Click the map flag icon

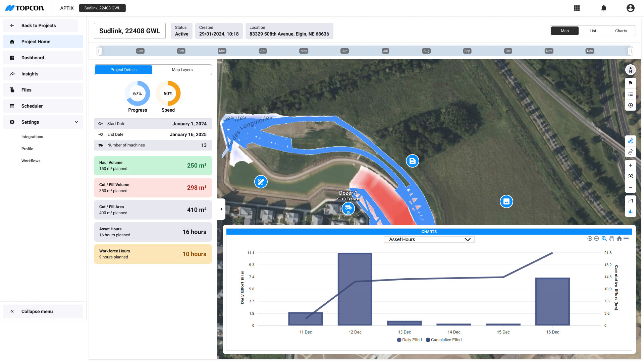[631, 83]
